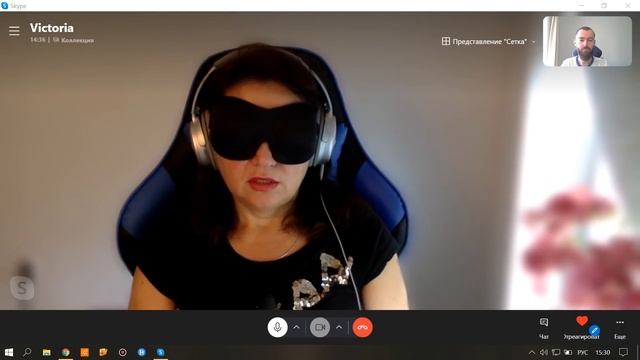The width and height of the screenshot is (640, 360).
Task: Open the hamburger menu beside Victoria
Action: tap(14, 31)
